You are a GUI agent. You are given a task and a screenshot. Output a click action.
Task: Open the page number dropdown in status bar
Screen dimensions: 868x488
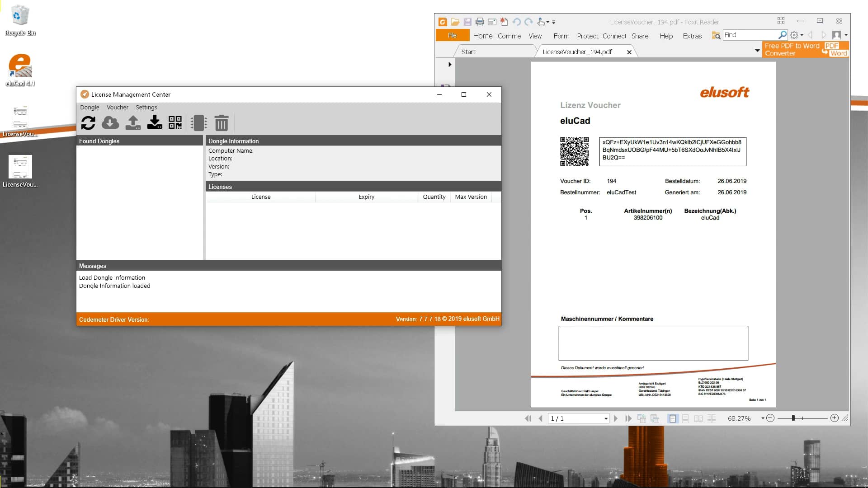(x=606, y=418)
